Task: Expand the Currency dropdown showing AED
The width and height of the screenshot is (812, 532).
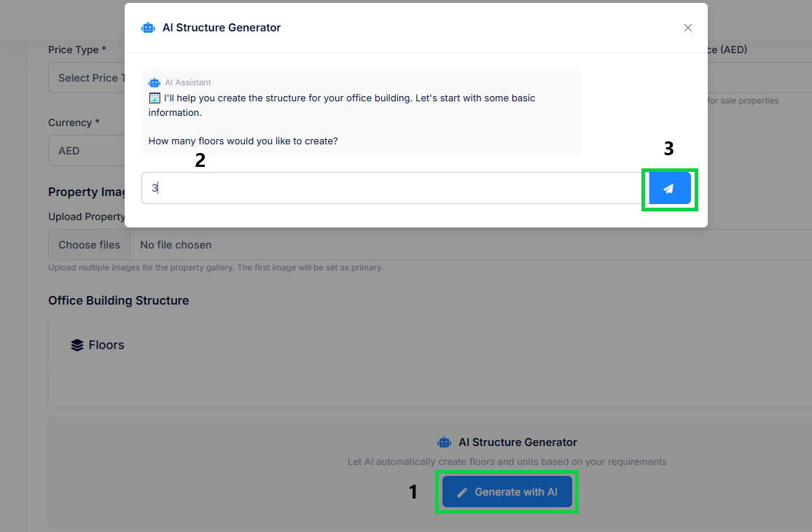Action: [x=87, y=151]
